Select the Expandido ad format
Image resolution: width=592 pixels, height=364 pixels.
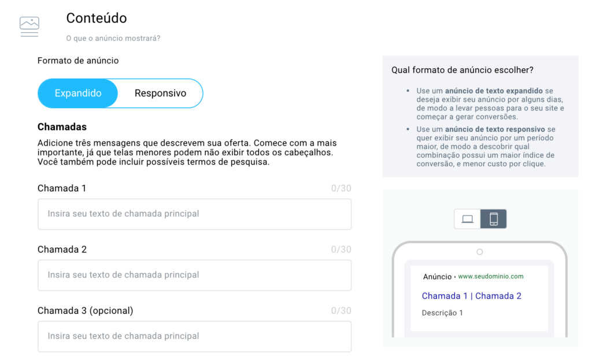pos(78,93)
